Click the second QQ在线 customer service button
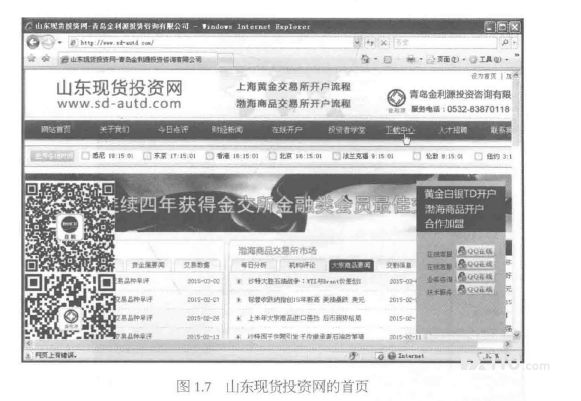581x401 pixels. point(475,264)
